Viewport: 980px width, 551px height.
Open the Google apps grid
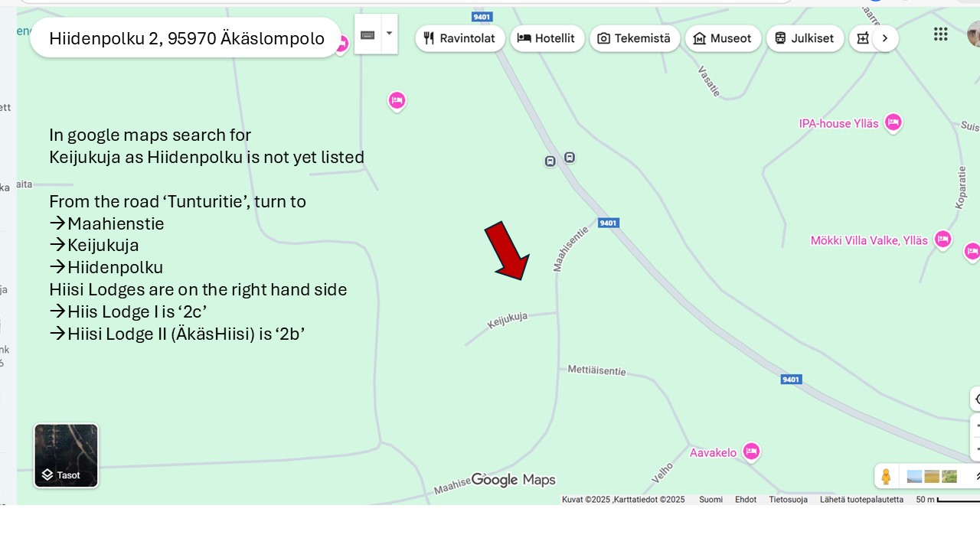coord(940,34)
